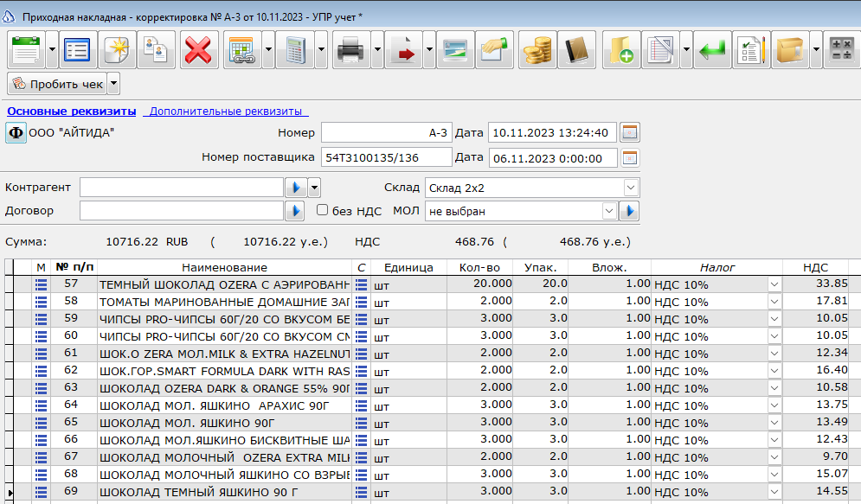
Task: Click the folder with green plus icon
Action: 621,50
